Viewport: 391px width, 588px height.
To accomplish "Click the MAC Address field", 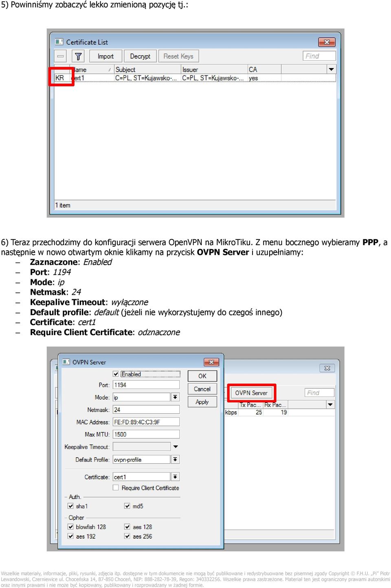I will [x=146, y=422].
